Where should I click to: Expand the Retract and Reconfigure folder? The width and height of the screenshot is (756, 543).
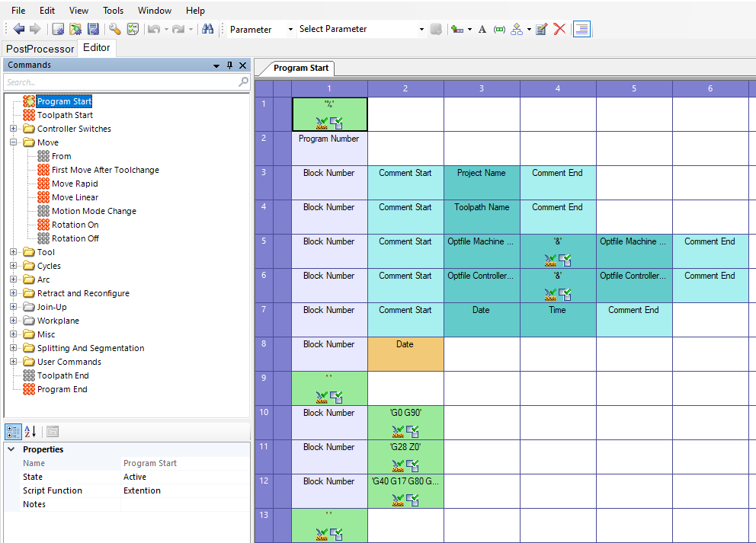pyautogui.click(x=14, y=293)
